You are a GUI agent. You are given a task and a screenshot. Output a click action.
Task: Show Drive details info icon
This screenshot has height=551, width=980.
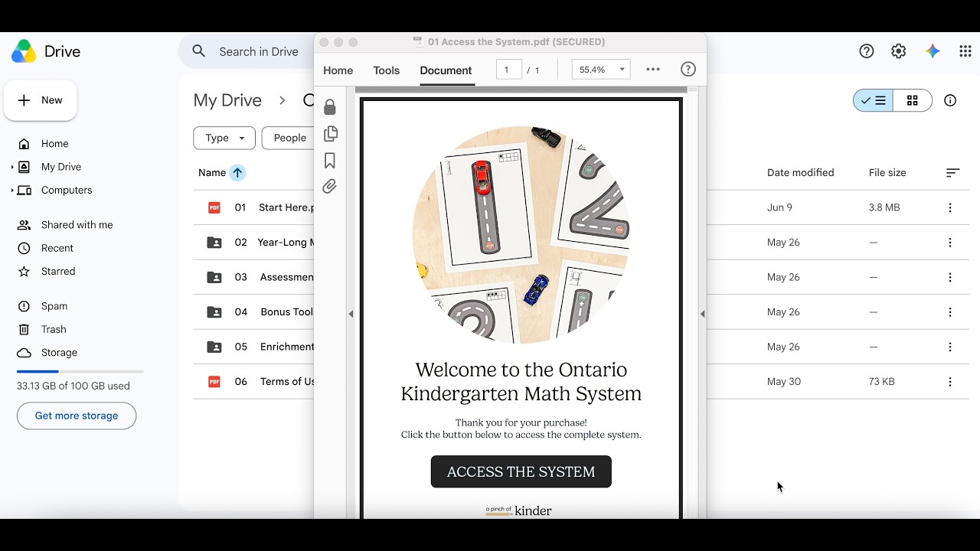tap(950, 100)
